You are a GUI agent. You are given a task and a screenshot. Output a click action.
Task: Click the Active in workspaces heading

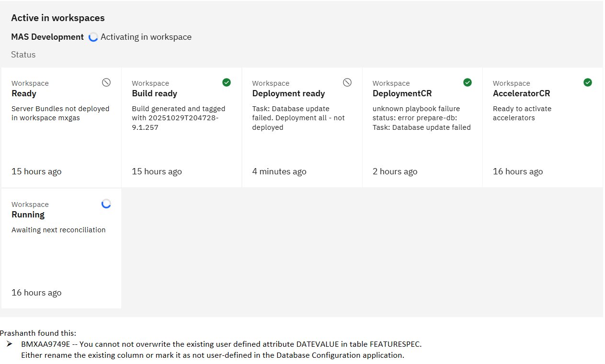coord(58,18)
